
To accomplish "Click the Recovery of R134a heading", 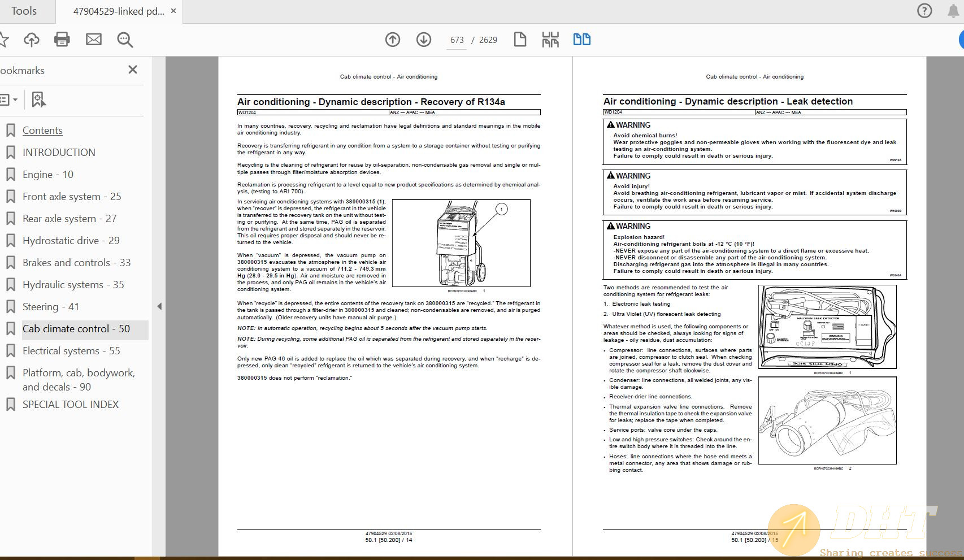I will (x=371, y=102).
